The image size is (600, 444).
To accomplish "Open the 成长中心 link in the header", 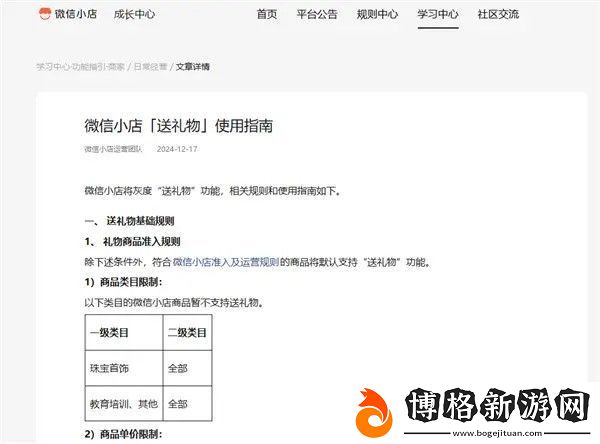I will pos(134,15).
